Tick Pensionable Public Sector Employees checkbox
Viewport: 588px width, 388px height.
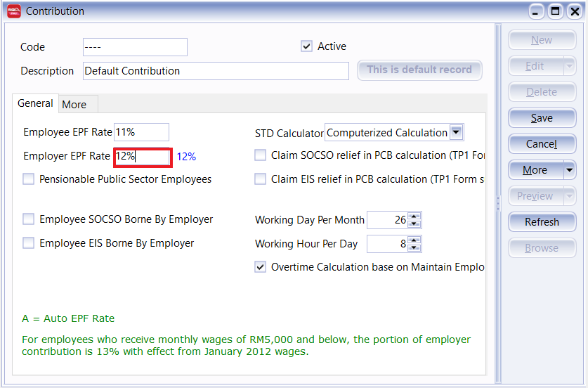tap(29, 179)
